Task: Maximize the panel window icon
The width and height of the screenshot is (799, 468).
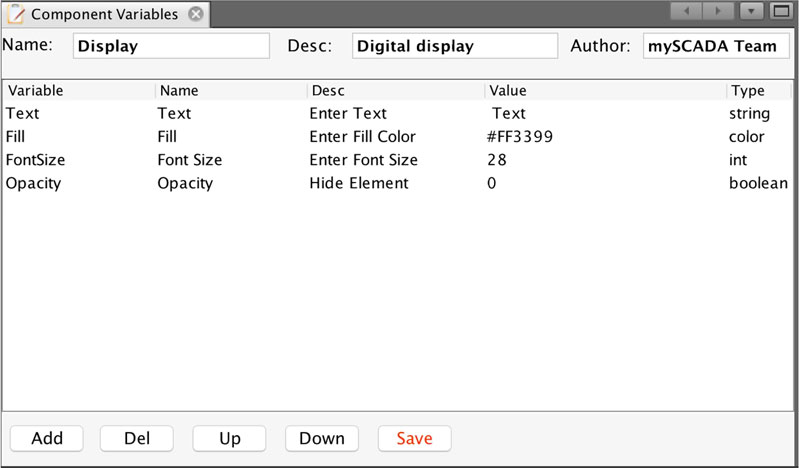Action: coord(781,11)
